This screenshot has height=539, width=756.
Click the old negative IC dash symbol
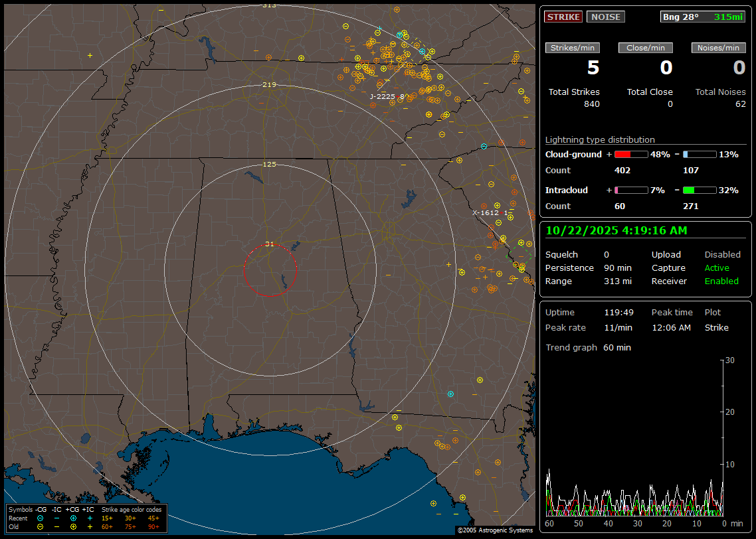56,526
